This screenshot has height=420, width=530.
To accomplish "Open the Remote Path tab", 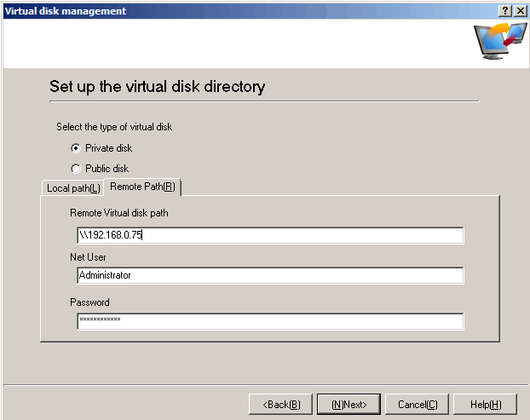I will (x=143, y=187).
